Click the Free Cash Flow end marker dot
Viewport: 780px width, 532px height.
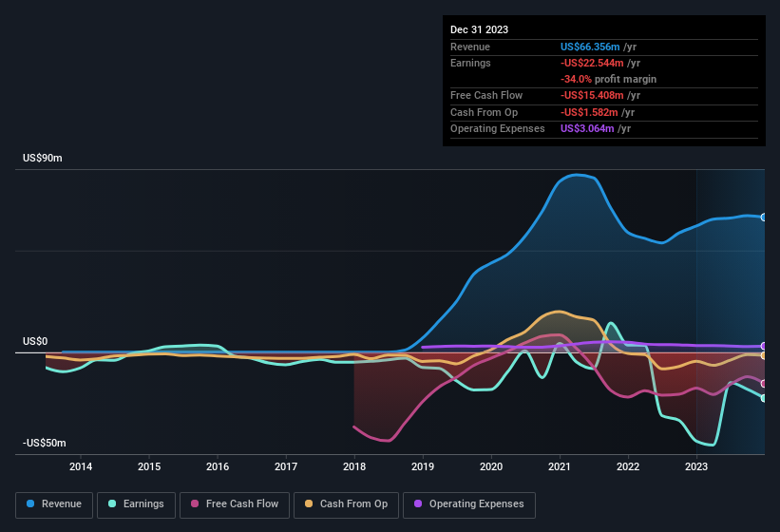click(764, 384)
